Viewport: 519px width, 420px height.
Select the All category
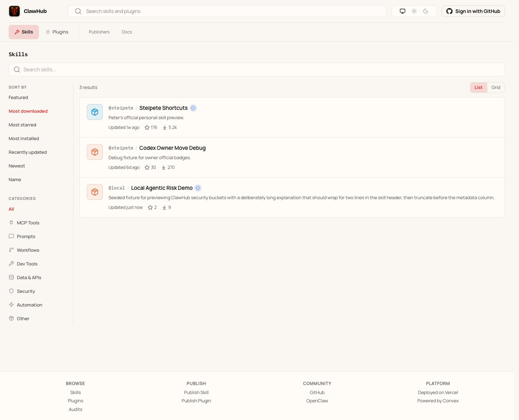pyautogui.click(x=12, y=209)
